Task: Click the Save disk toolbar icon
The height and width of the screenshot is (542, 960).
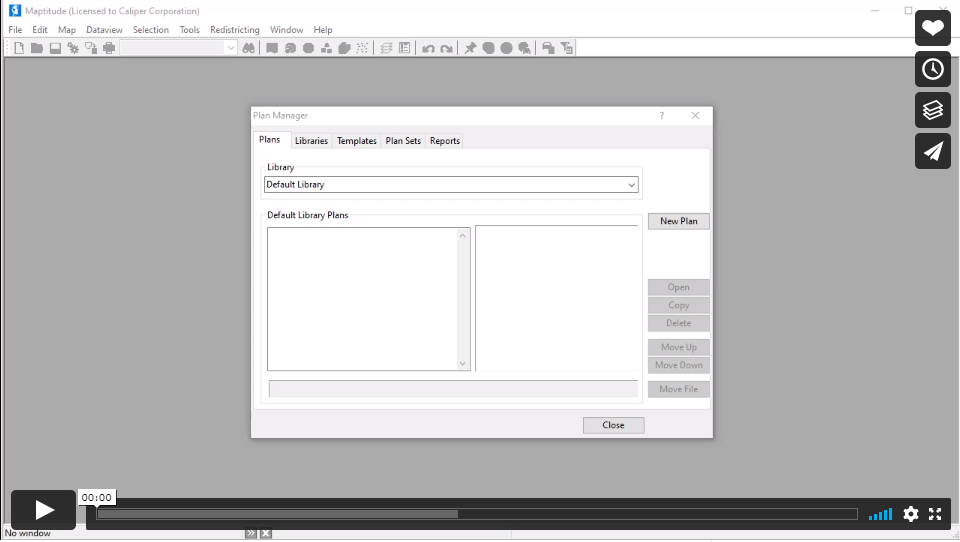Action: tap(55, 48)
